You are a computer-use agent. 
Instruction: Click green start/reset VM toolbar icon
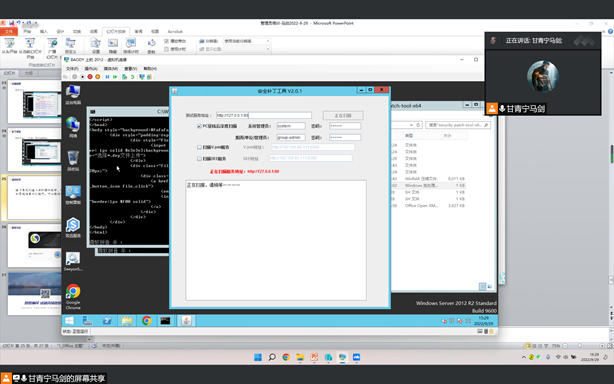click(115, 77)
